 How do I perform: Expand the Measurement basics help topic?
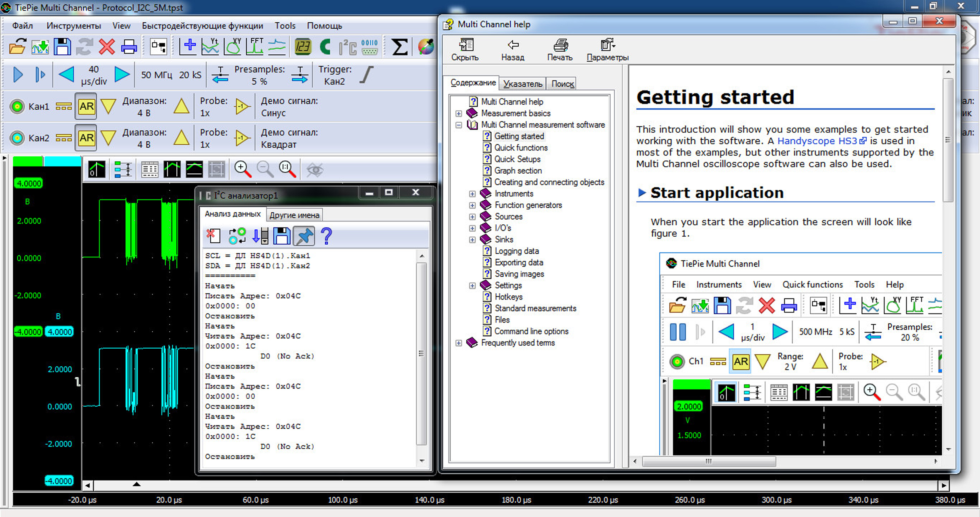tap(458, 113)
